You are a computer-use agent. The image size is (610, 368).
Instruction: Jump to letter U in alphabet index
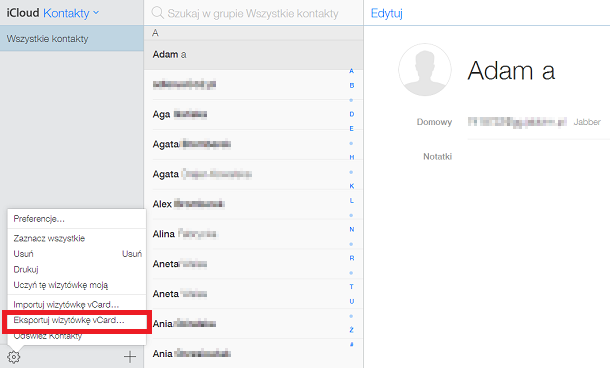352,301
